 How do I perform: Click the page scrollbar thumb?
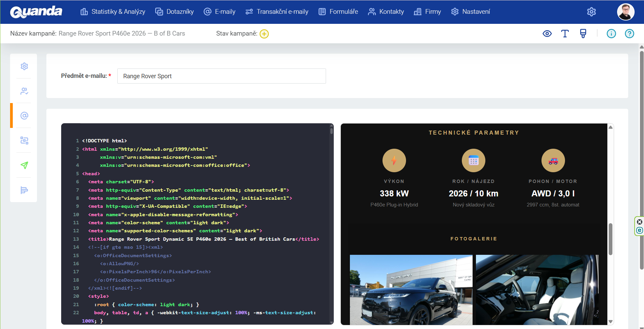pyautogui.click(x=642, y=160)
